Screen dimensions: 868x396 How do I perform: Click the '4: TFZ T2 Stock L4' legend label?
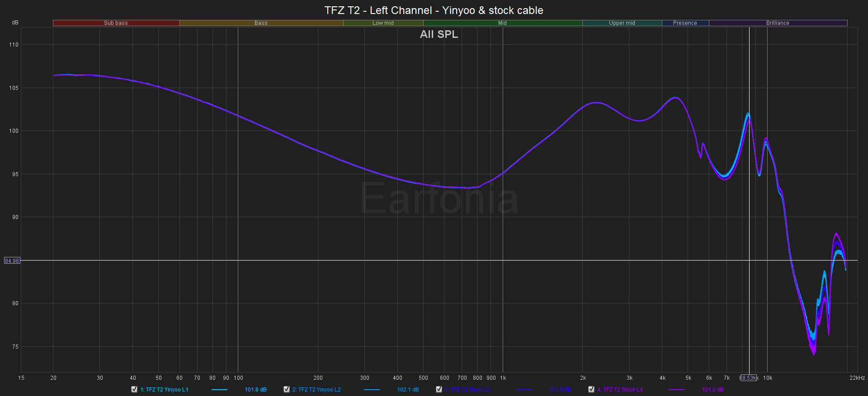pyautogui.click(x=620, y=390)
